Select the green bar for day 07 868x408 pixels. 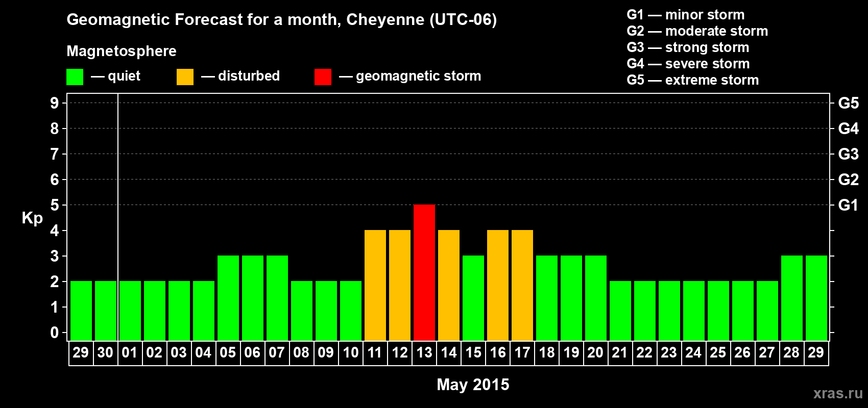277,298
